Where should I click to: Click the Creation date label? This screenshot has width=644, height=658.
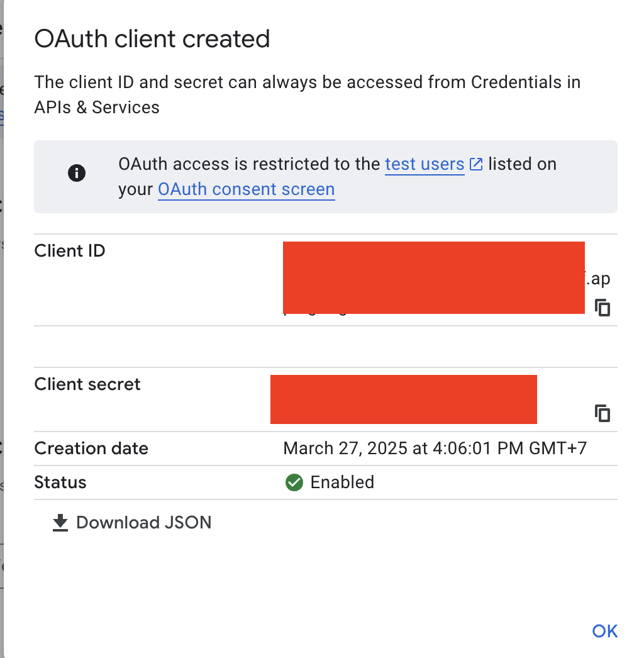(91, 449)
